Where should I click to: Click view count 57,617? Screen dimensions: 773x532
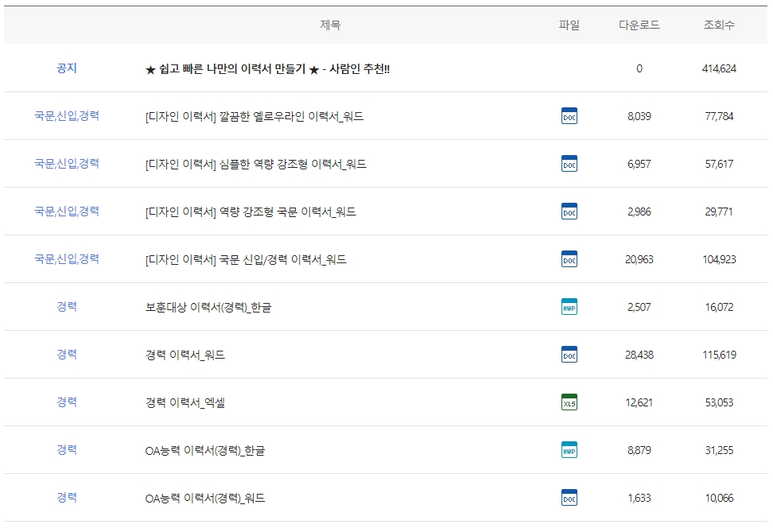point(719,164)
